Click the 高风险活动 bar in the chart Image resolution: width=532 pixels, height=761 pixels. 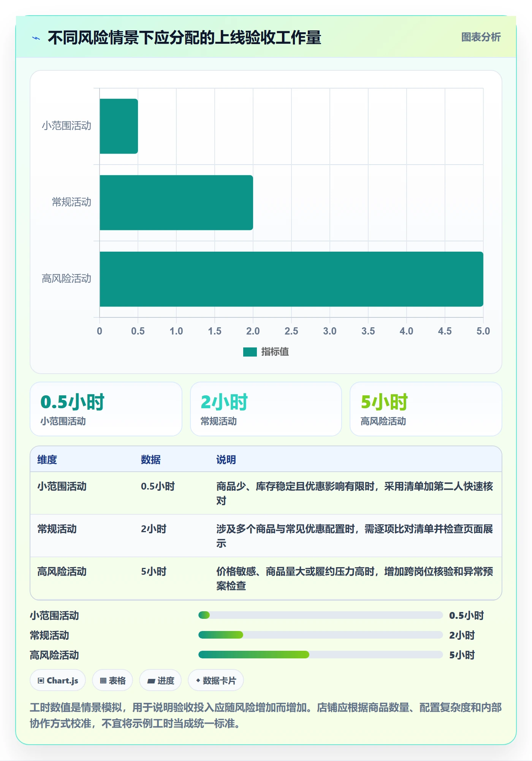(291, 279)
